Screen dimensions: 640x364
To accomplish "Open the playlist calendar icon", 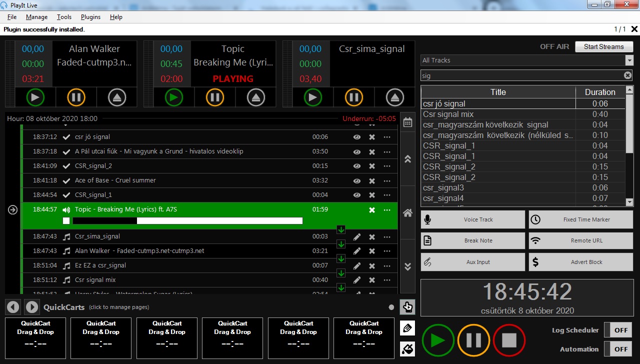I will click(407, 122).
